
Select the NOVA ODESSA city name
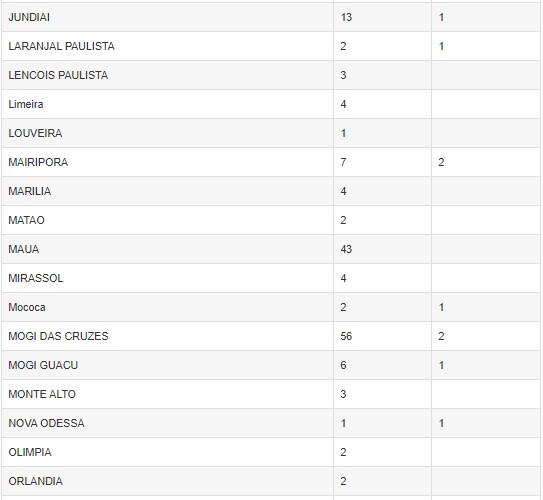tap(46, 423)
